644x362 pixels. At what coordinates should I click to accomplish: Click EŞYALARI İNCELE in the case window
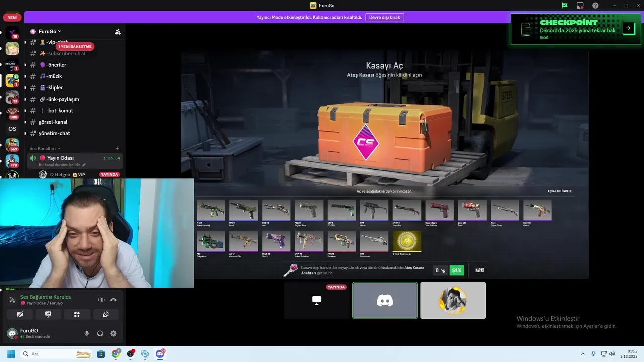coord(559,191)
